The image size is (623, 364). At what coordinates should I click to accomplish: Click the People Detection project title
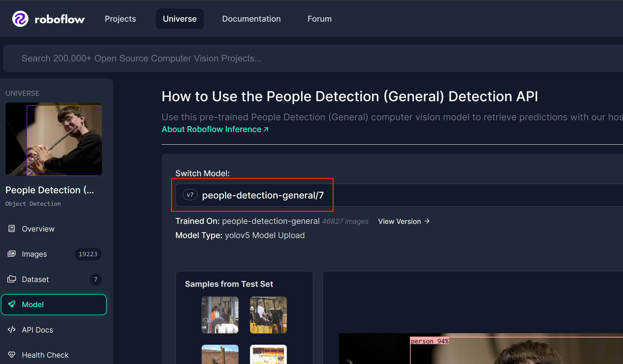tap(50, 190)
